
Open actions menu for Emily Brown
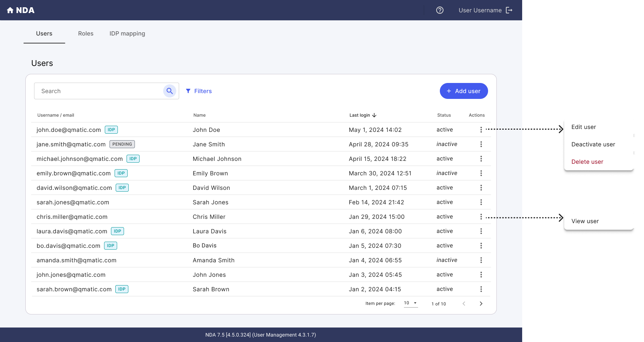pyautogui.click(x=481, y=173)
